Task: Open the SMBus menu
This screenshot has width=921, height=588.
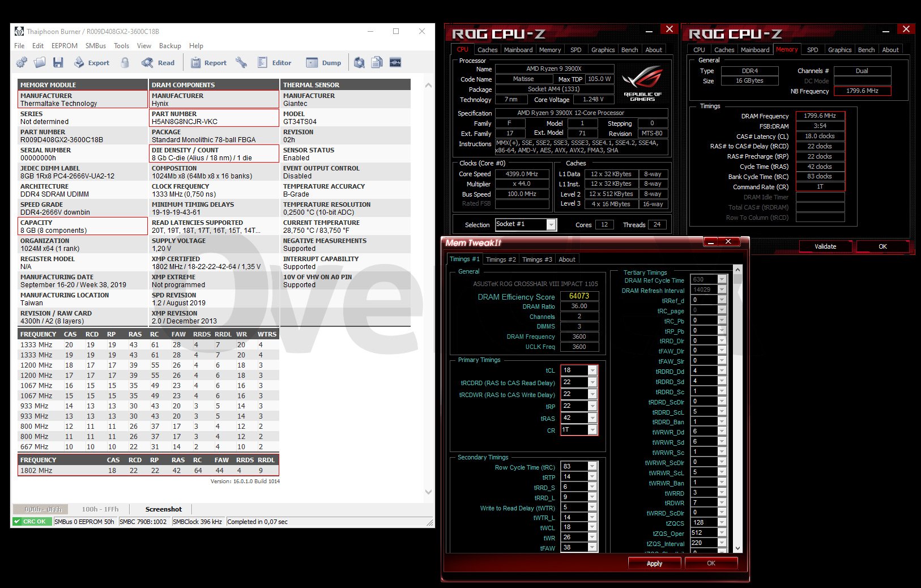Action: click(x=96, y=46)
